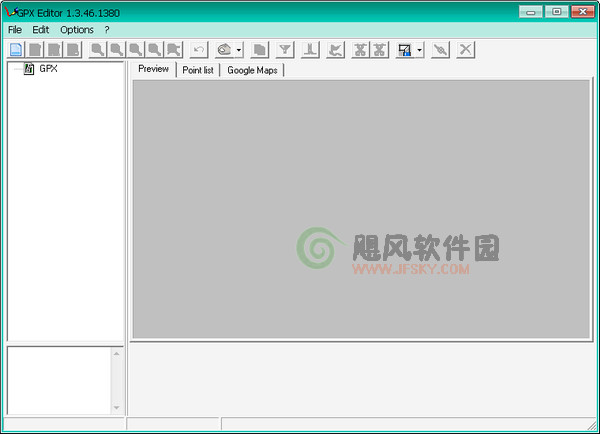
Task: Maximize the GPX Editor window
Action: (x=556, y=12)
